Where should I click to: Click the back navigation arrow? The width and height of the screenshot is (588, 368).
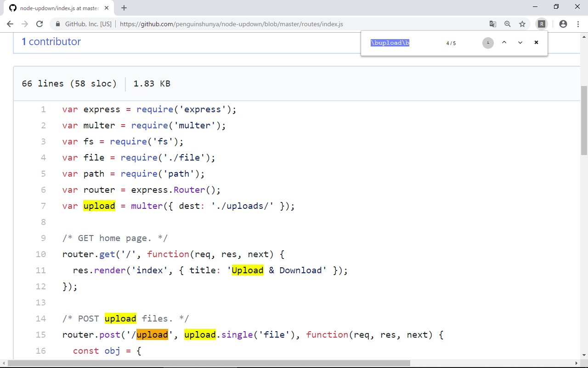tap(10, 24)
